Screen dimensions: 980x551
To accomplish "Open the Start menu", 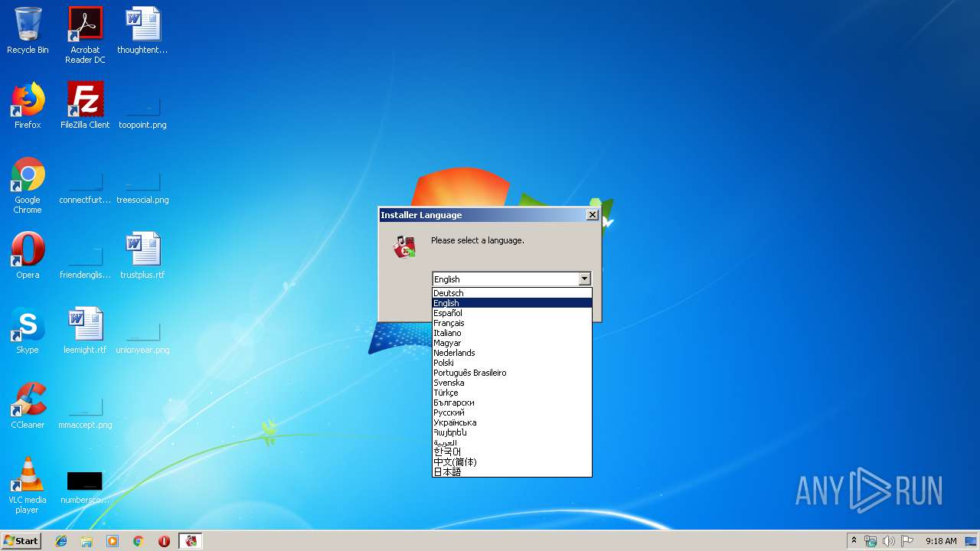I will (21, 540).
